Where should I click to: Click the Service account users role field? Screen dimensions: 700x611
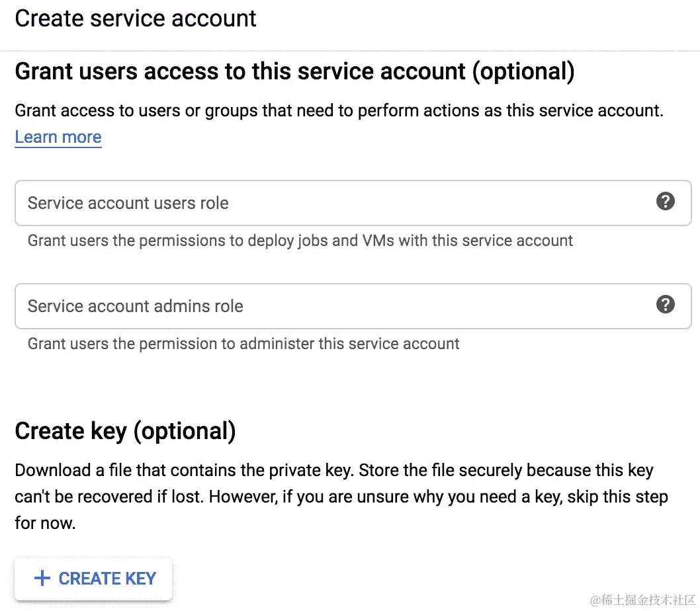[353, 203]
